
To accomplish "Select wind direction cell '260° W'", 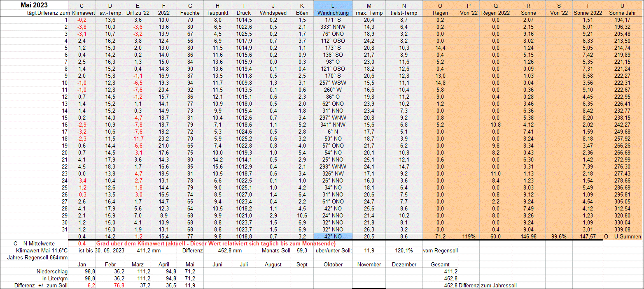I will click(x=333, y=90).
